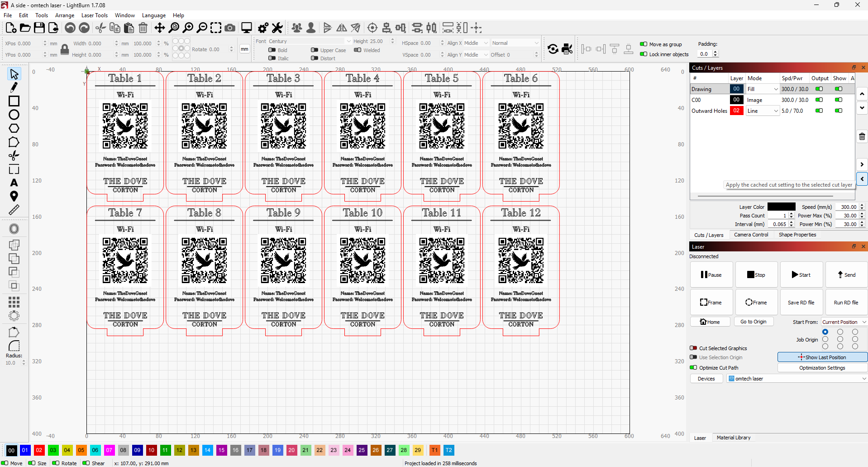Click the Preview monitor icon

point(247,28)
